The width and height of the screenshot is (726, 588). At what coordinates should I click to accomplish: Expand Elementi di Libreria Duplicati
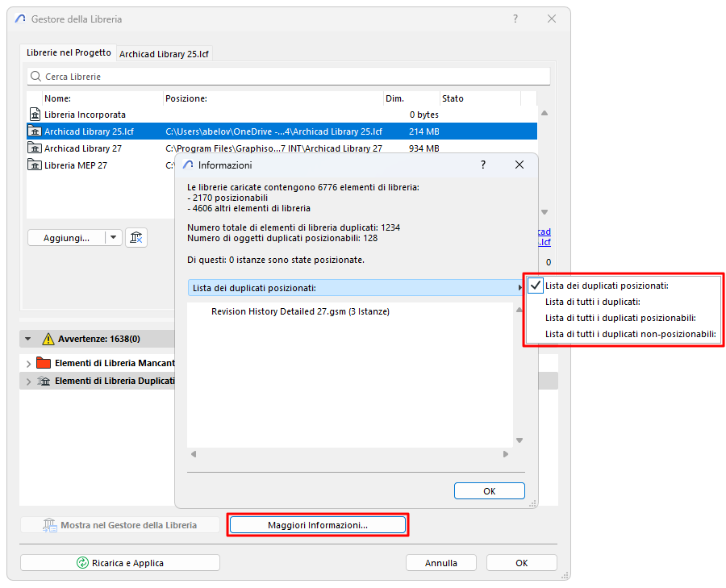click(29, 382)
